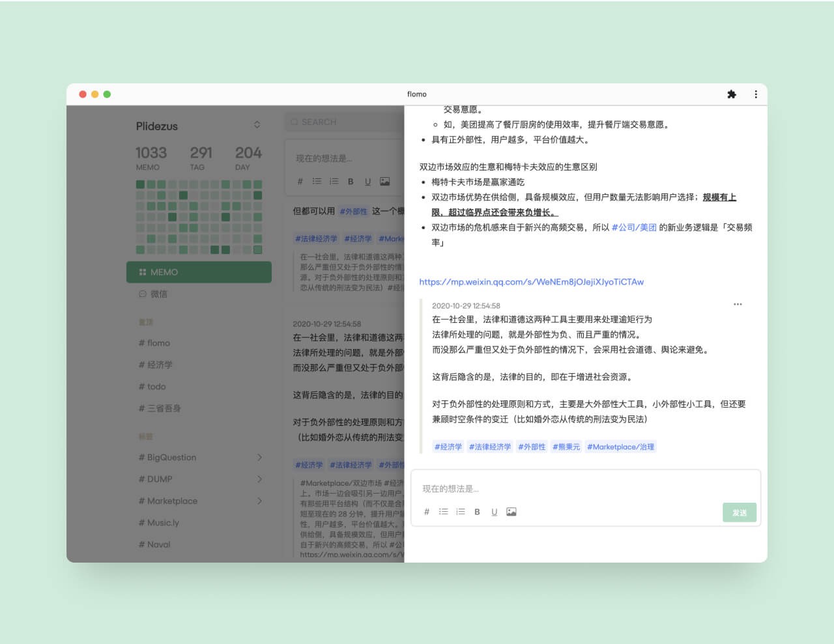This screenshot has height=644, width=834.
Task: Insert hashtag in detail panel editor
Action: point(427,512)
